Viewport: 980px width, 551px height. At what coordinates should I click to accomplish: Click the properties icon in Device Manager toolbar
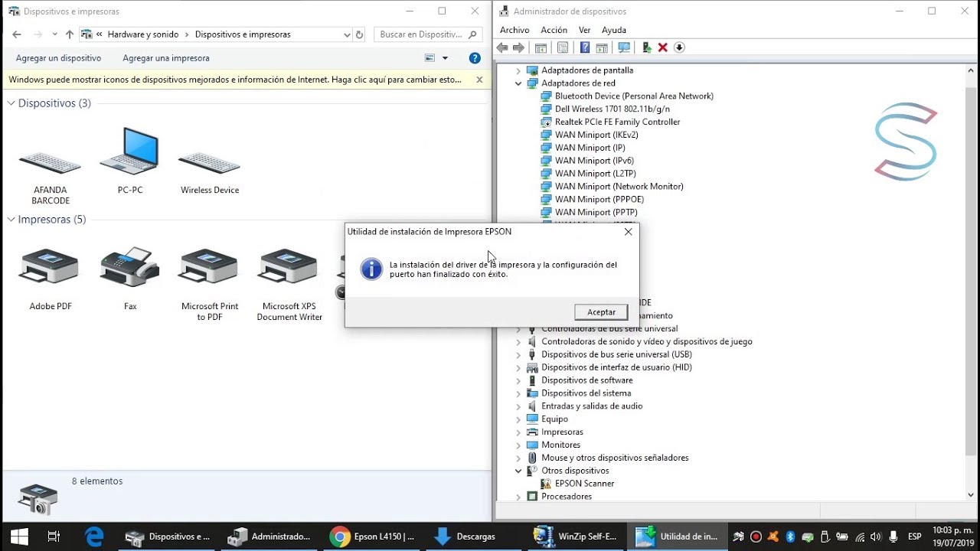(x=563, y=47)
